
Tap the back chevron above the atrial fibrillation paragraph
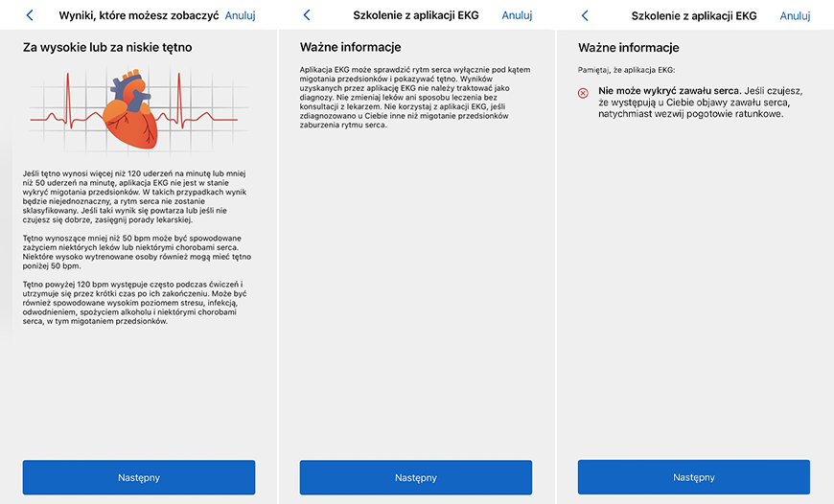tap(307, 15)
